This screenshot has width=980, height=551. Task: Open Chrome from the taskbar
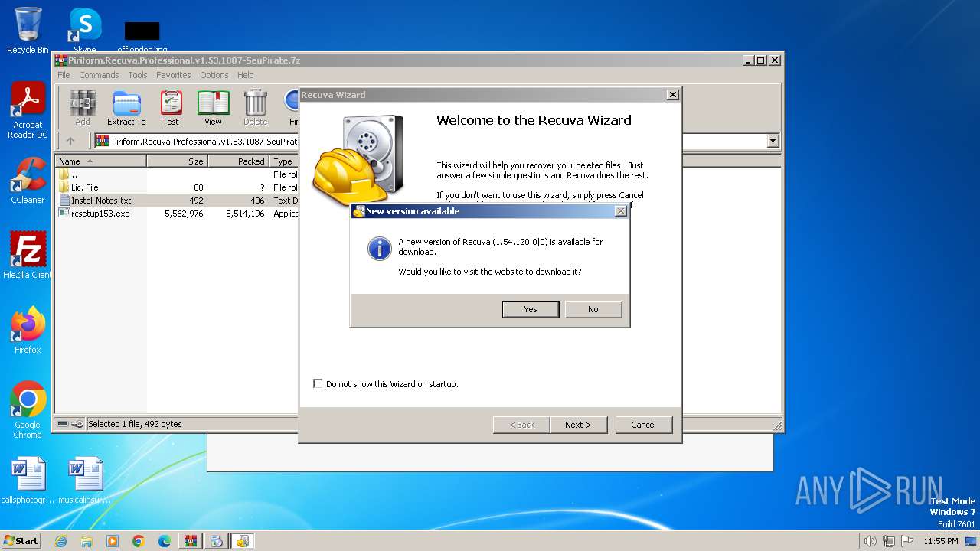(139, 541)
